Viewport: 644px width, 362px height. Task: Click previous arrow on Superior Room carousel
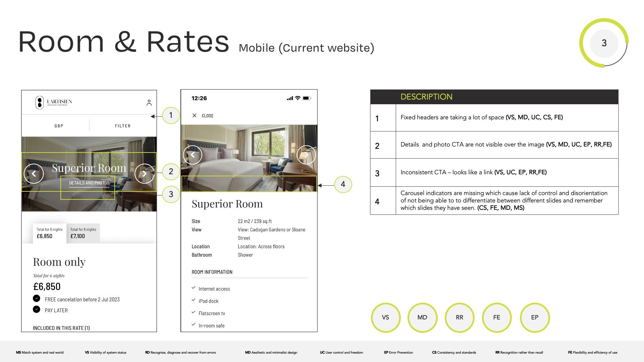34,174
